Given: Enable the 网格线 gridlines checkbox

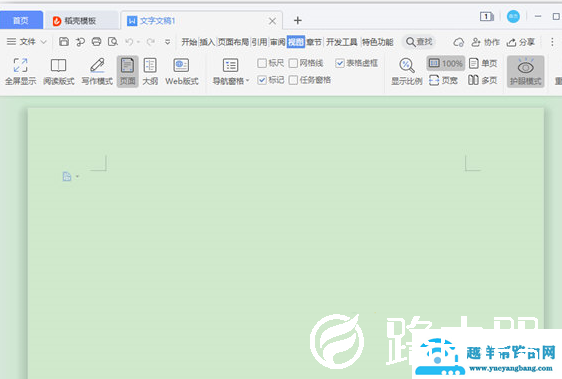Looking at the screenshot, I should tap(293, 63).
